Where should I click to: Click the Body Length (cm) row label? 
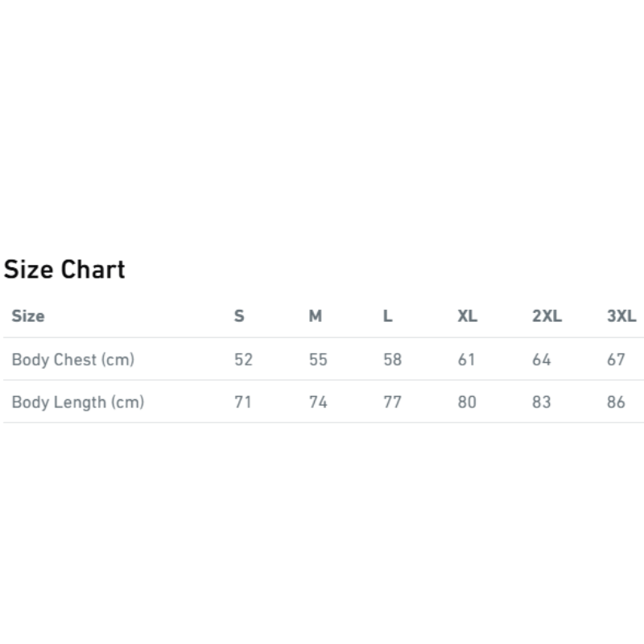[x=77, y=402]
